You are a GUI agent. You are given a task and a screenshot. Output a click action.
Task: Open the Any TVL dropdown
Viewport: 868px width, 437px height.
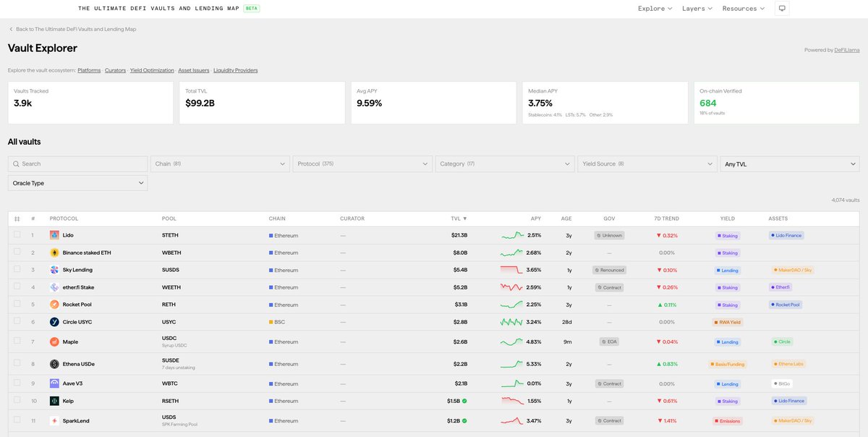[790, 164]
